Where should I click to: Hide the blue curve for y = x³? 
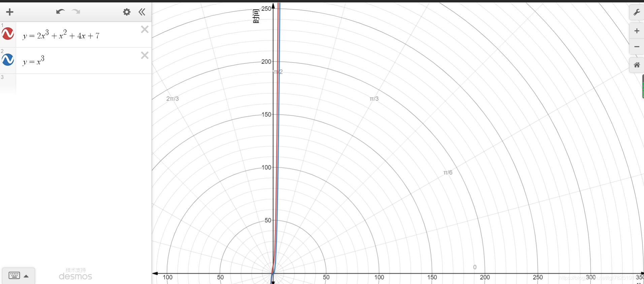tap(8, 60)
